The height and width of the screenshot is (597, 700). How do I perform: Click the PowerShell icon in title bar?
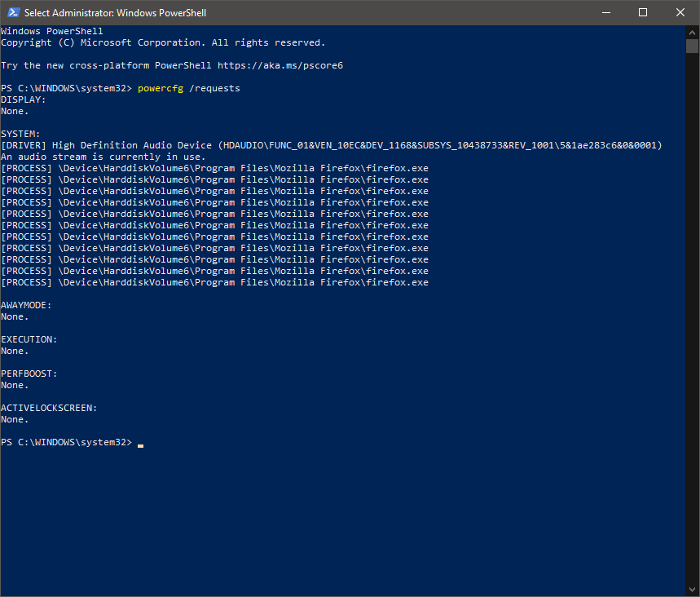click(13, 12)
